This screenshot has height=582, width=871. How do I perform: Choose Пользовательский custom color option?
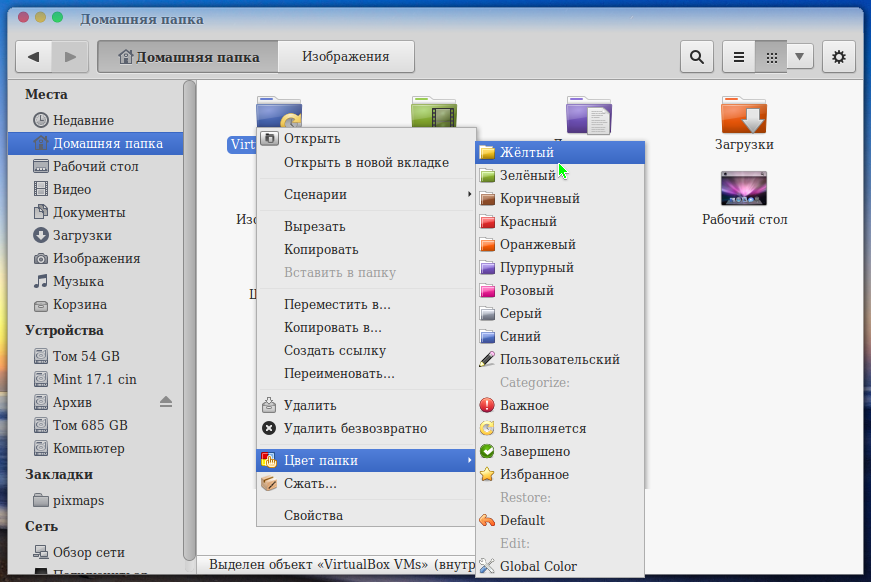click(560, 360)
